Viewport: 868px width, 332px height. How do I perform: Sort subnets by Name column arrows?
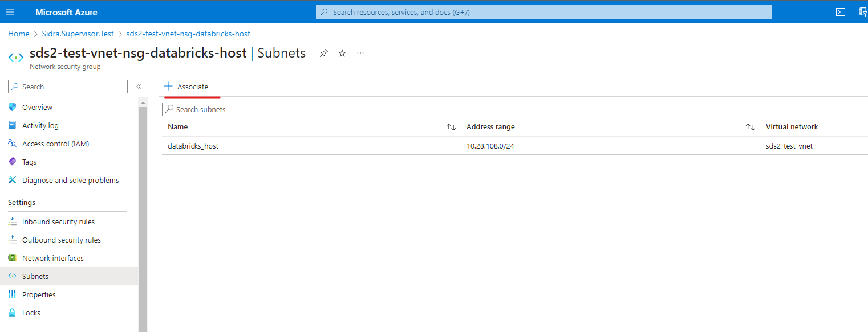[x=451, y=127]
